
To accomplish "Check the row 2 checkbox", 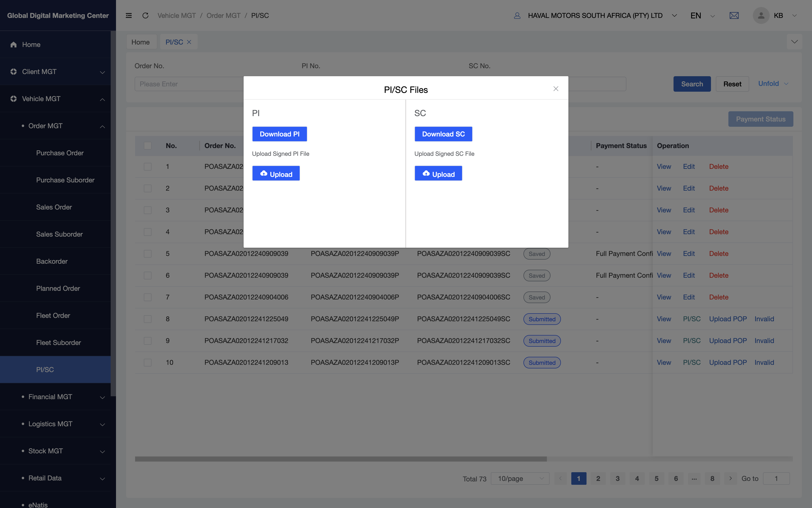I will click(x=148, y=188).
